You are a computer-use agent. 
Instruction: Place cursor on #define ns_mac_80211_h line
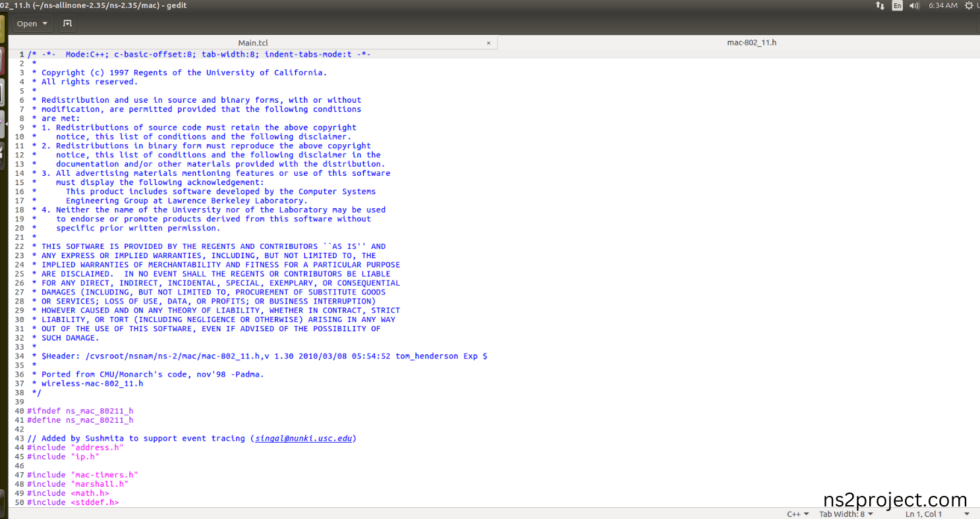[80, 420]
